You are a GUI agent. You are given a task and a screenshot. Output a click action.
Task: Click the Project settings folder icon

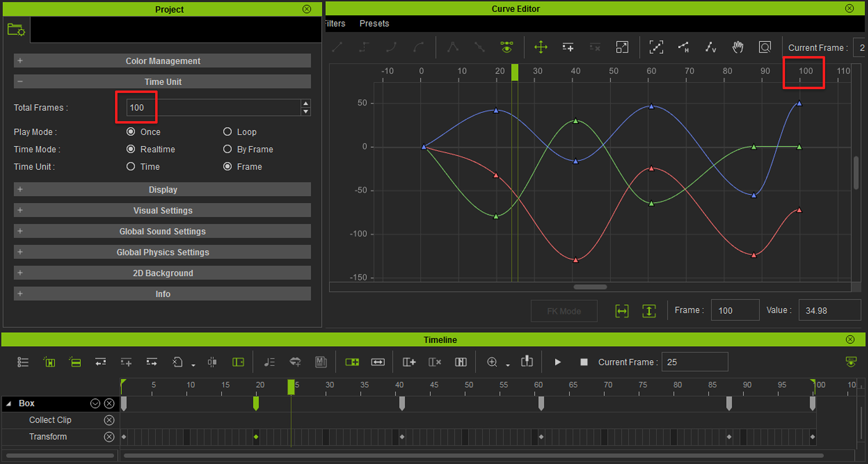(x=16, y=30)
